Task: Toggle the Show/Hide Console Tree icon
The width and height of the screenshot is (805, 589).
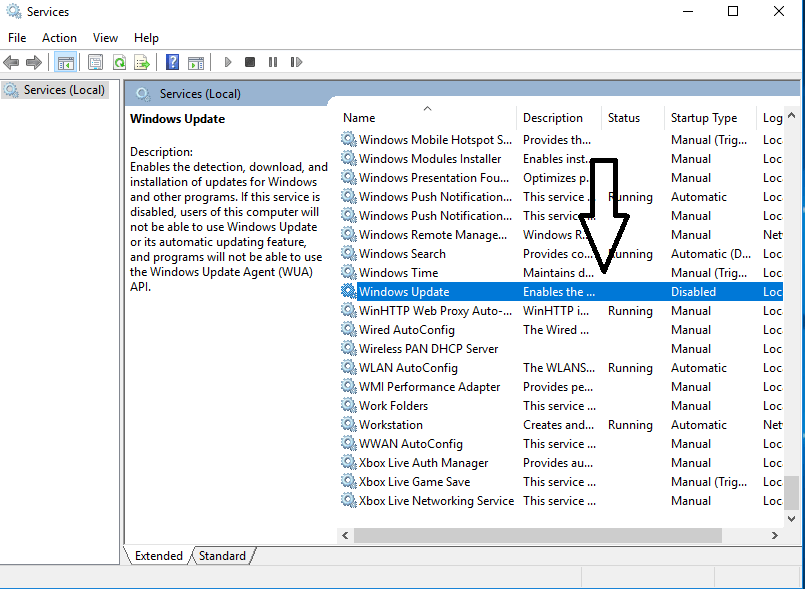Action: (x=66, y=63)
